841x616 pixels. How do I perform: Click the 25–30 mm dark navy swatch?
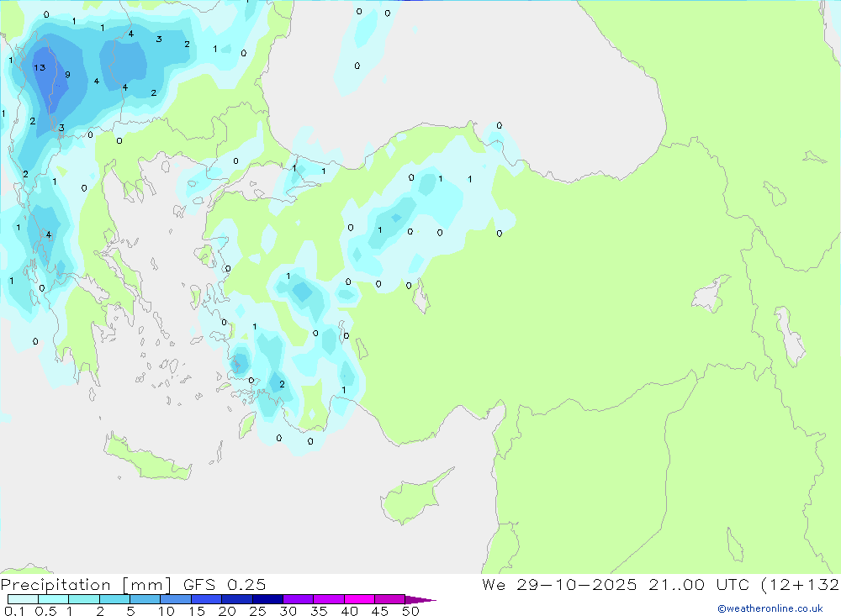[267, 599]
